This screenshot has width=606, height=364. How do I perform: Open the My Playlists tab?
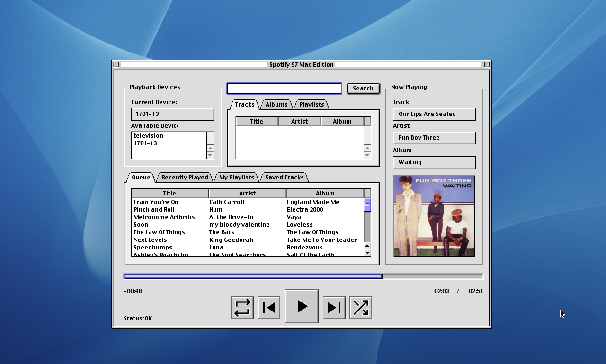click(x=236, y=178)
